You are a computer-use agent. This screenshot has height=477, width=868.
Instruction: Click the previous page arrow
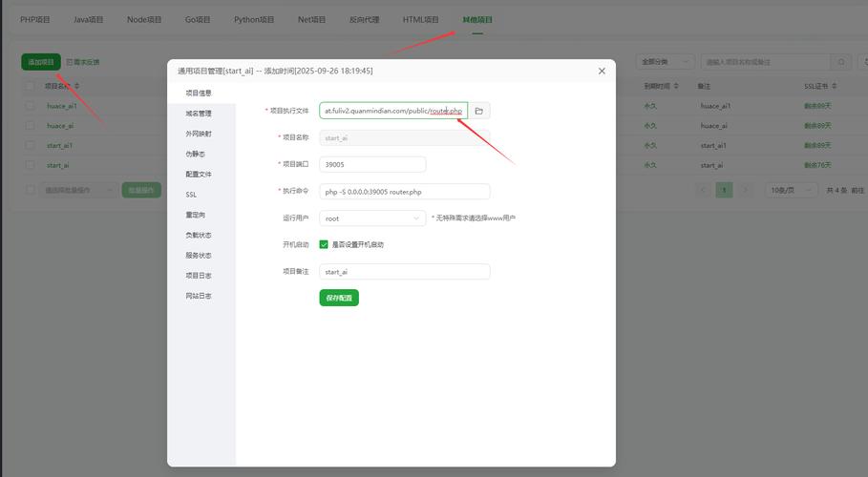coord(703,190)
